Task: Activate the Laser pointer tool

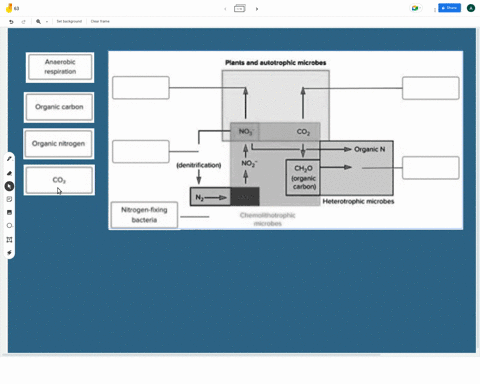Action: click(x=9, y=253)
